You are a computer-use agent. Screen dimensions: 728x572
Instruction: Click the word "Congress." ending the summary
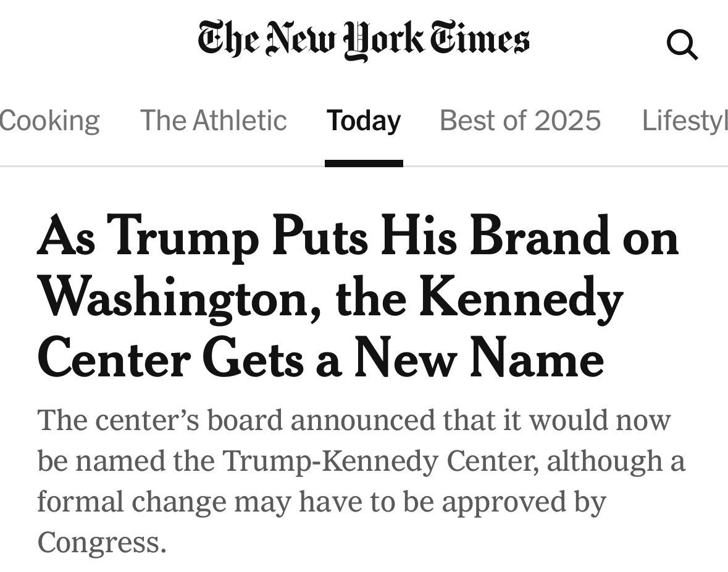click(x=102, y=542)
